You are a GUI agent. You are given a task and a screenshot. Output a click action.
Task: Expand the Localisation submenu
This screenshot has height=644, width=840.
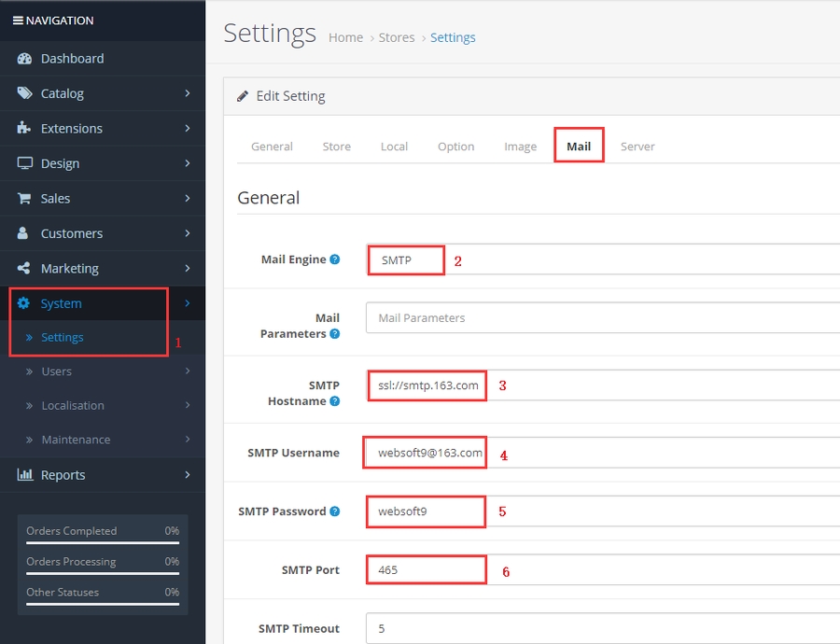(188, 406)
